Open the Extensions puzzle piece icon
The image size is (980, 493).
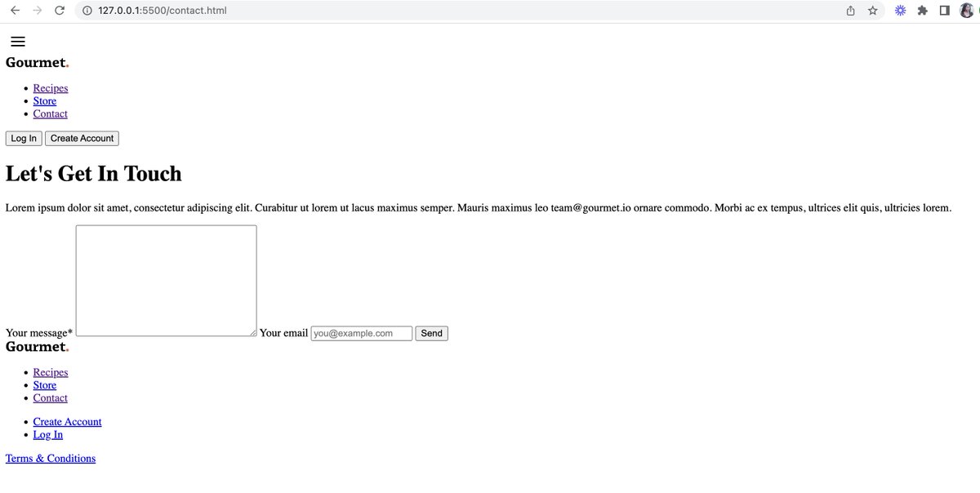pyautogui.click(x=922, y=11)
